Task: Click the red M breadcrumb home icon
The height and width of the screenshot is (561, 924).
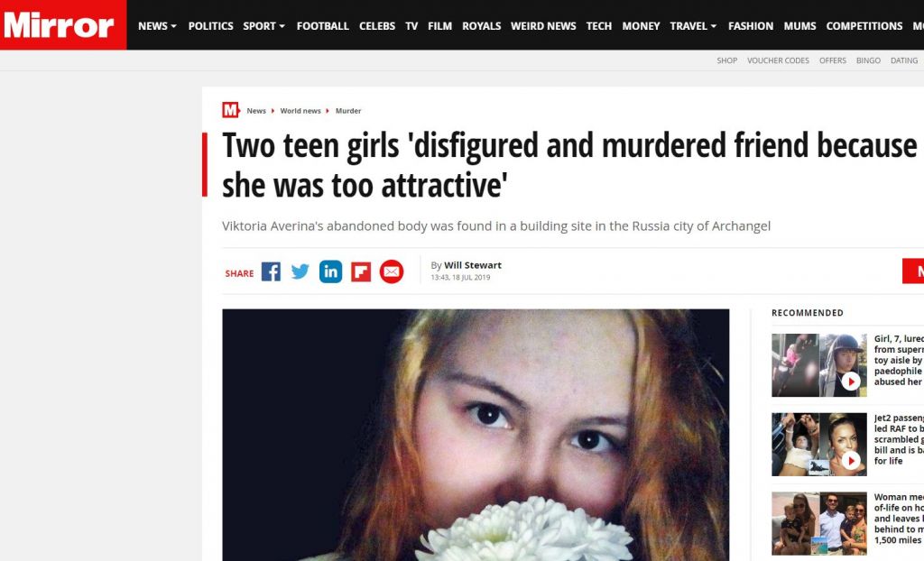Action: pos(230,110)
